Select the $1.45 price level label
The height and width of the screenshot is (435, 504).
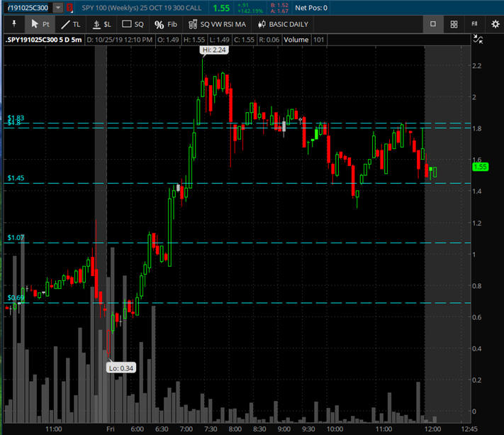tap(16, 178)
